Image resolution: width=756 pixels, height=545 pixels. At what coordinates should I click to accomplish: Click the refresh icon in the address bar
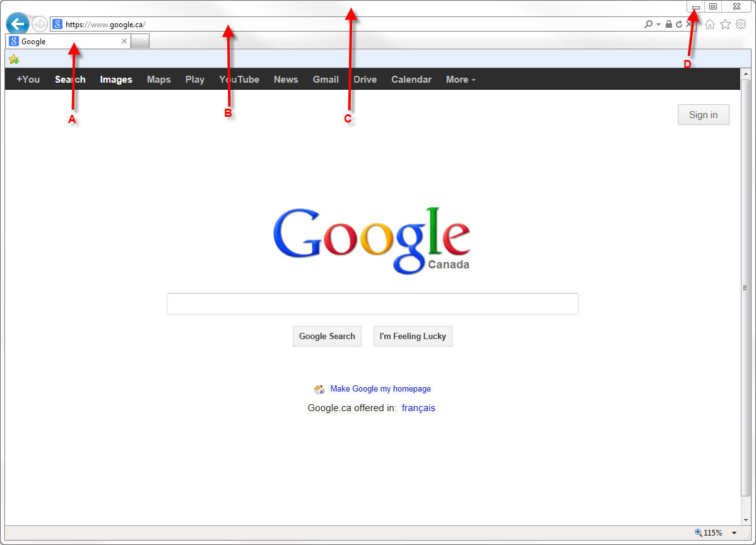[679, 24]
